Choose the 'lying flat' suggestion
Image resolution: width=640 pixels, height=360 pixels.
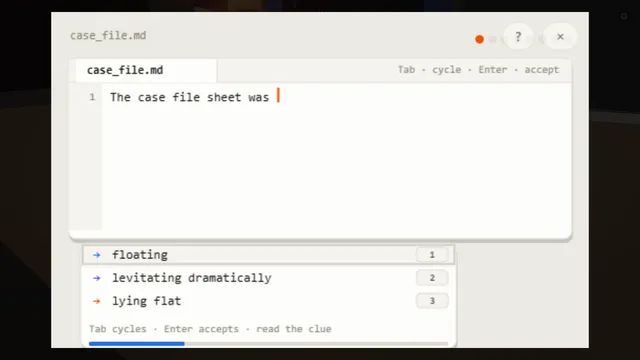(x=269, y=301)
